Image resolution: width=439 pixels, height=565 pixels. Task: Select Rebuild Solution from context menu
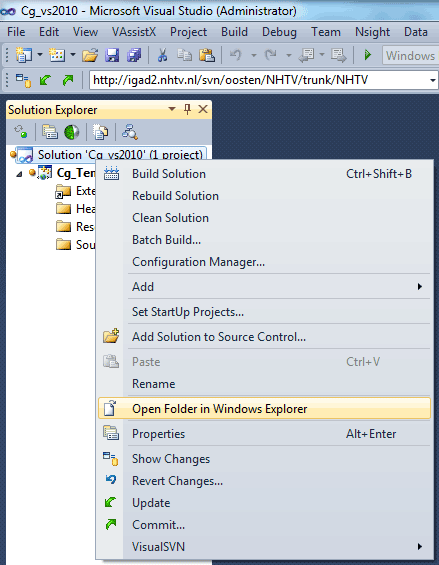(x=175, y=196)
